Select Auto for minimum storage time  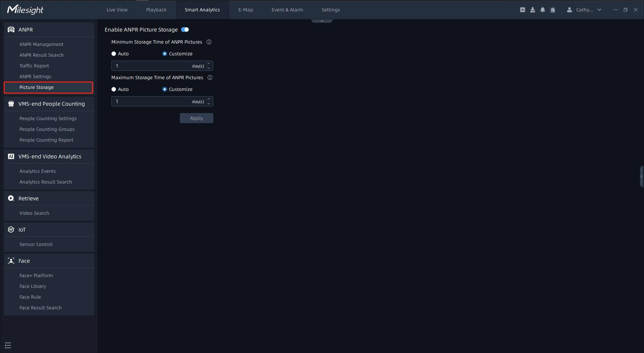click(x=114, y=54)
